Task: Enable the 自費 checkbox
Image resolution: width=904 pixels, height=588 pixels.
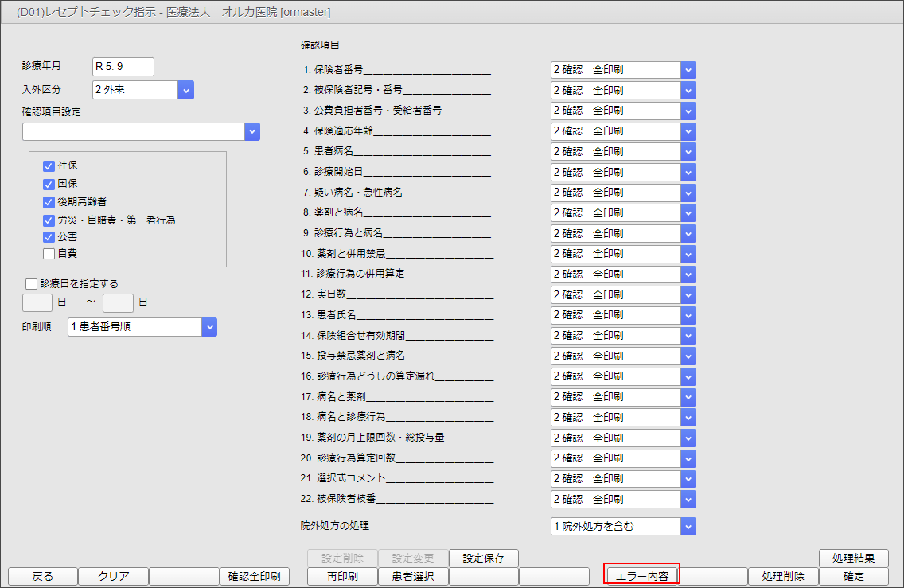Action: coord(49,253)
